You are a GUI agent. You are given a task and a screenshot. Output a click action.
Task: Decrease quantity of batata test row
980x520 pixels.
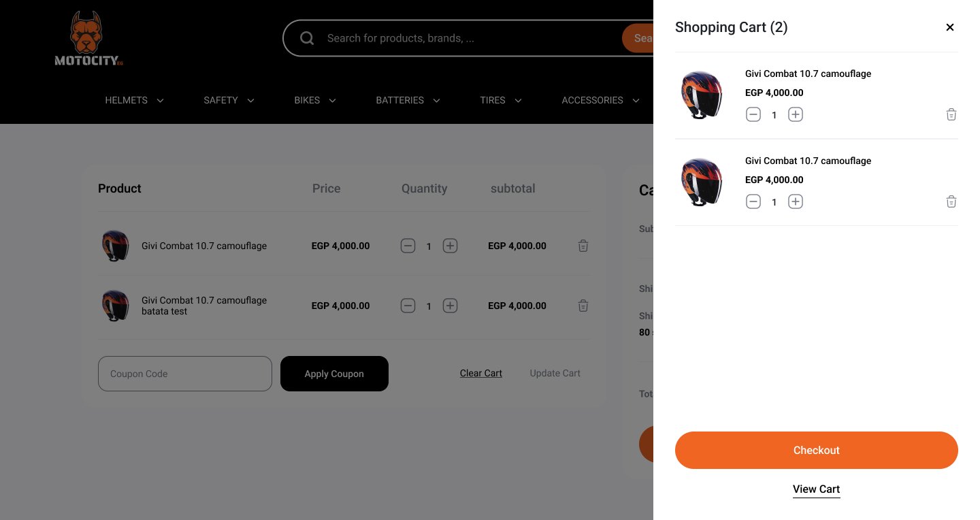[x=408, y=306]
